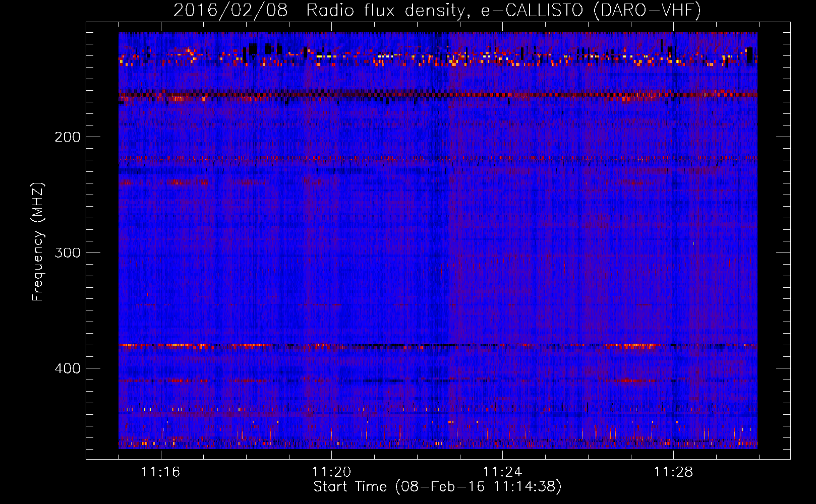816x504 pixels.
Task: Click the 11:16 time tick label
Action: 160,472
